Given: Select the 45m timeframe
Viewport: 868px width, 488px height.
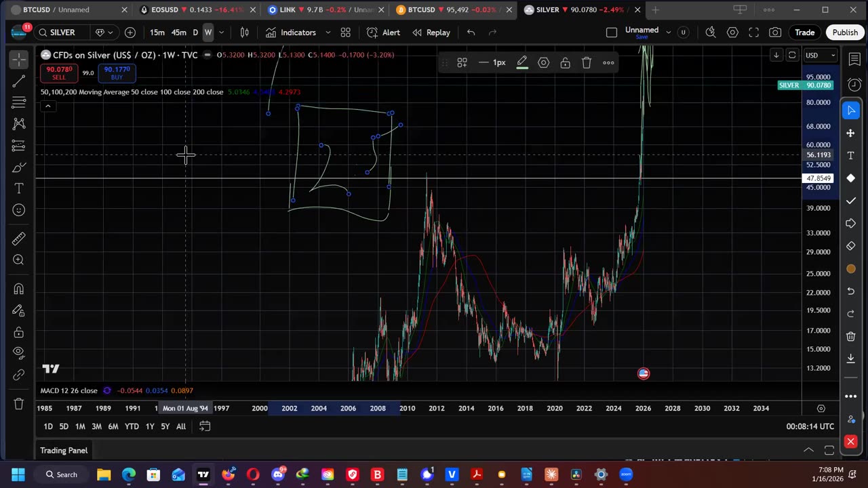Looking at the screenshot, I should 179,33.
